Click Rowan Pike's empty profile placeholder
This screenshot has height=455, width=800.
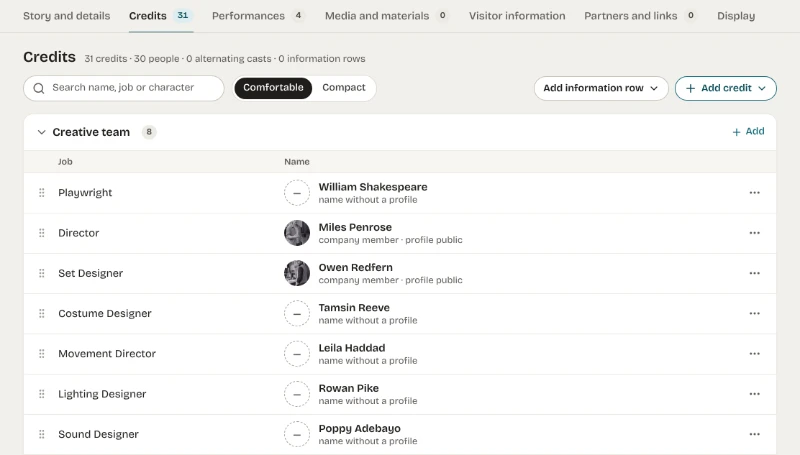click(x=297, y=394)
